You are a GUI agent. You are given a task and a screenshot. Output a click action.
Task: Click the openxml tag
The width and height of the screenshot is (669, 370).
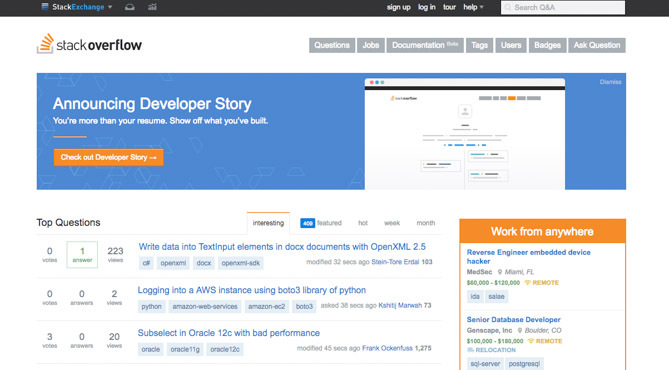[173, 263]
